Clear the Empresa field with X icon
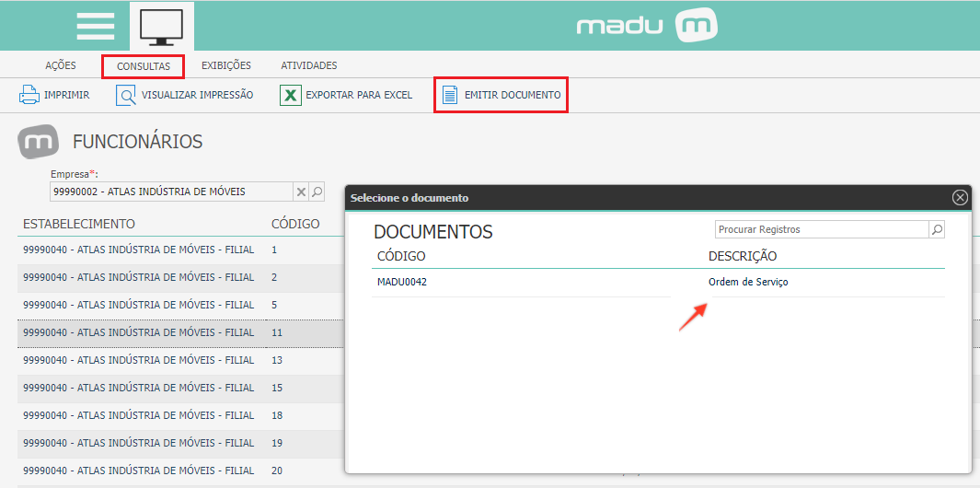The image size is (980, 488). tap(301, 192)
